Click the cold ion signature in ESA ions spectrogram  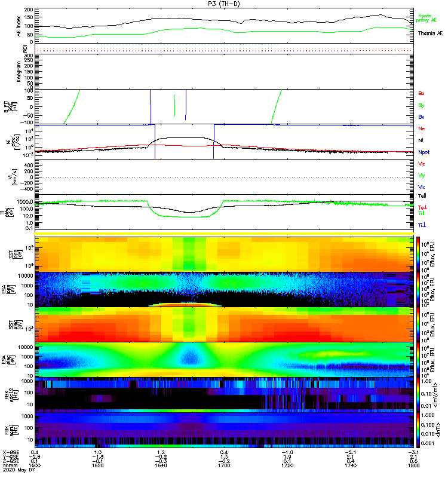185,304
